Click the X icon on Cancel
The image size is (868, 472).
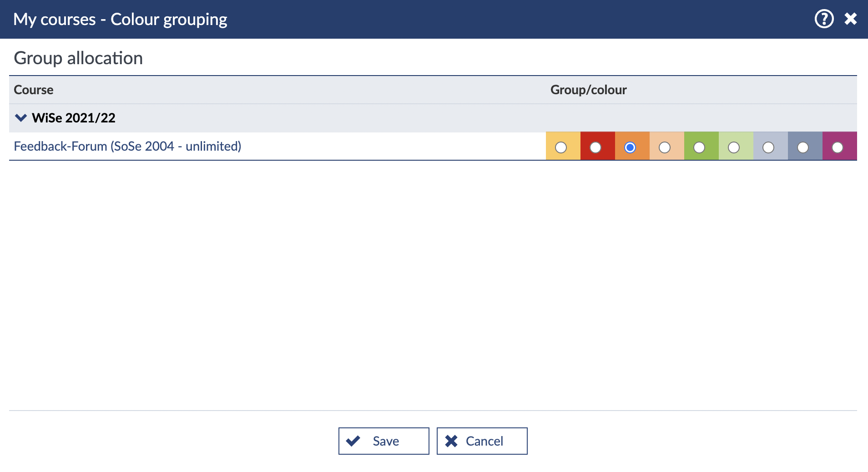(451, 441)
